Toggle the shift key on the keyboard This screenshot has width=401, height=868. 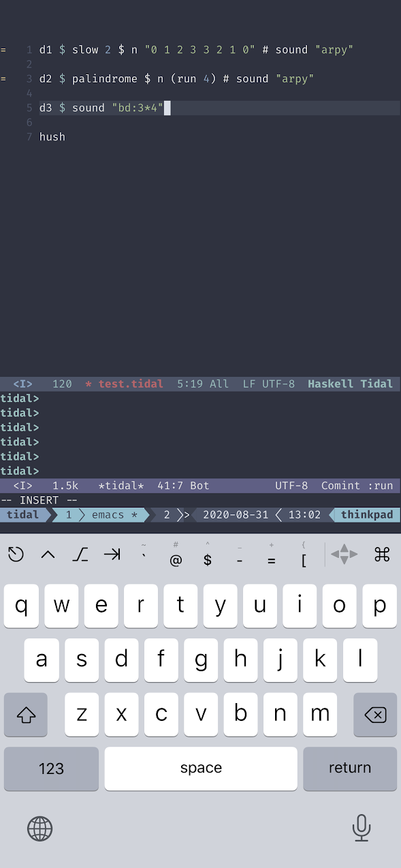(x=26, y=715)
